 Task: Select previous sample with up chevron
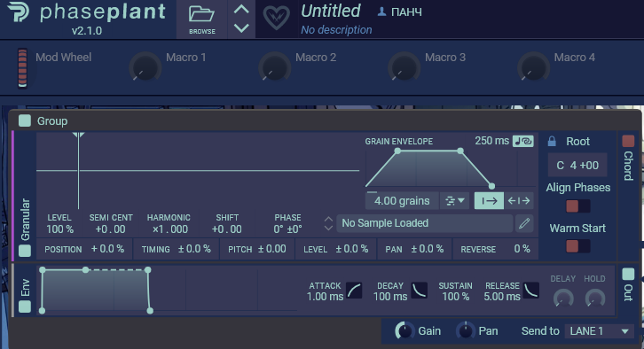tap(328, 219)
